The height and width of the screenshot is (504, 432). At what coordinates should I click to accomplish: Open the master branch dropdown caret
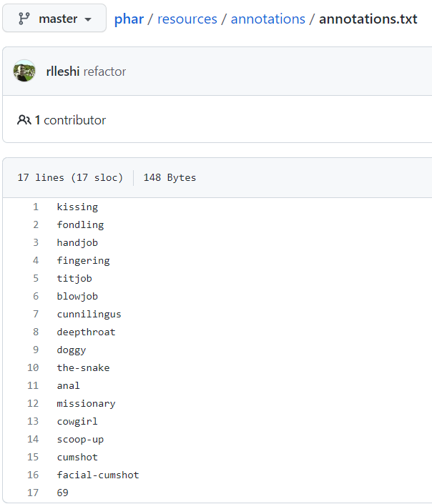point(88,19)
